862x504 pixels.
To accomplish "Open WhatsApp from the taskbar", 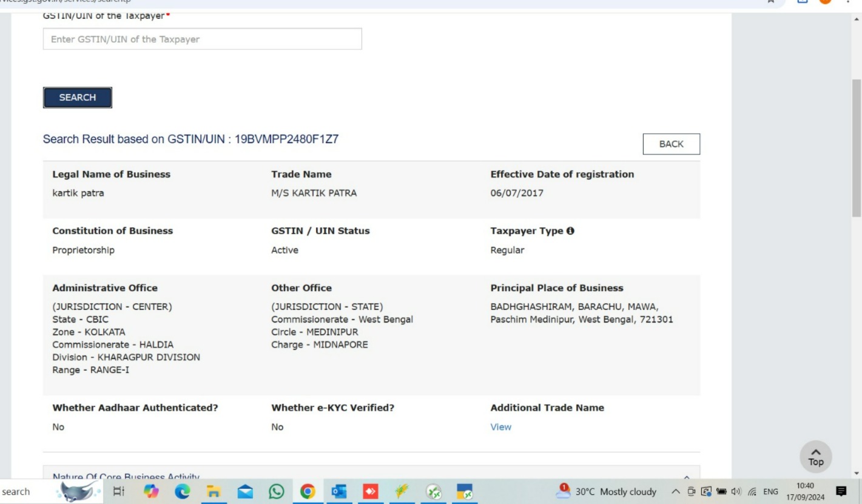I will tap(277, 491).
